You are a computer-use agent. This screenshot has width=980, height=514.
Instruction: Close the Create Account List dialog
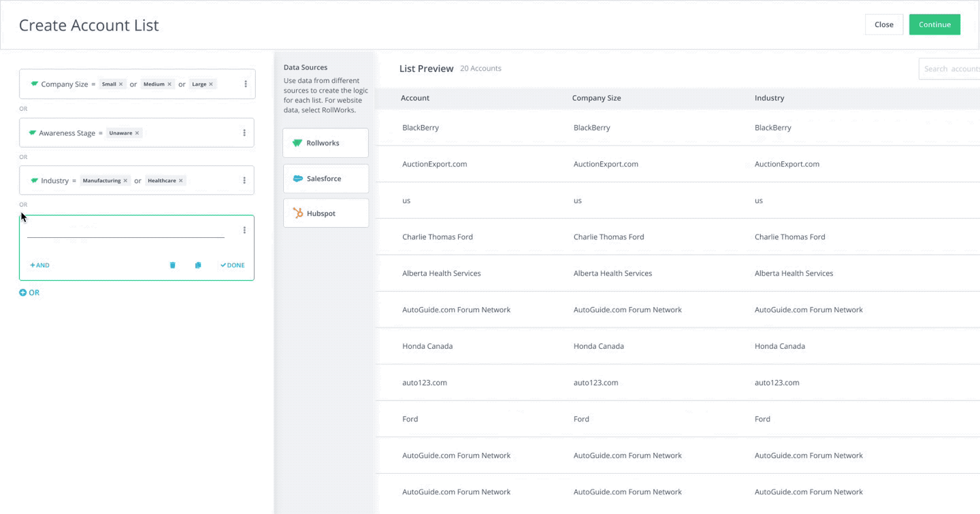pyautogui.click(x=884, y=24)
